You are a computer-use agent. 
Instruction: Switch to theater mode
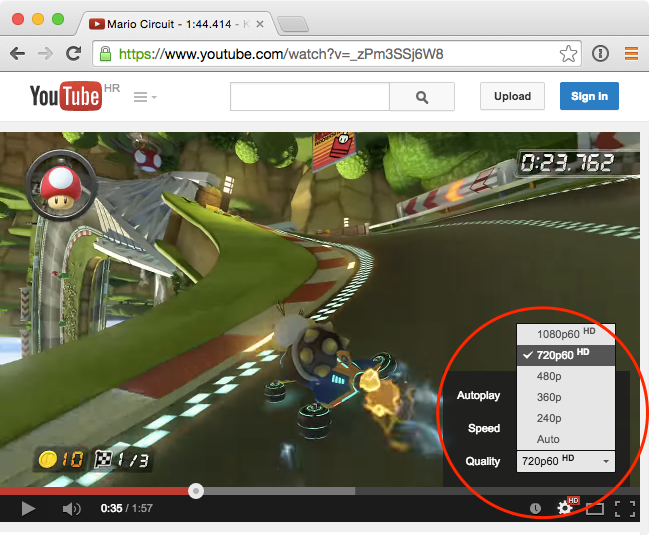[x=594, y=508]
